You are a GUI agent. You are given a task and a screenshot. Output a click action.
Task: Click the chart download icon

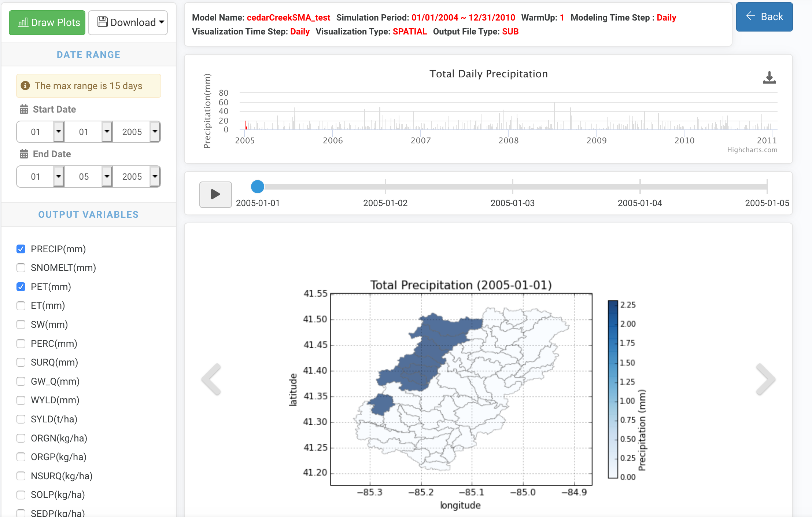click(769, 78)
